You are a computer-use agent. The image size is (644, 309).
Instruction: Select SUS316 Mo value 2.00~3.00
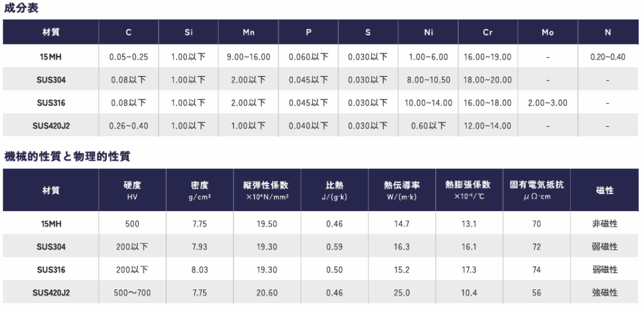(x=548, y=102)
